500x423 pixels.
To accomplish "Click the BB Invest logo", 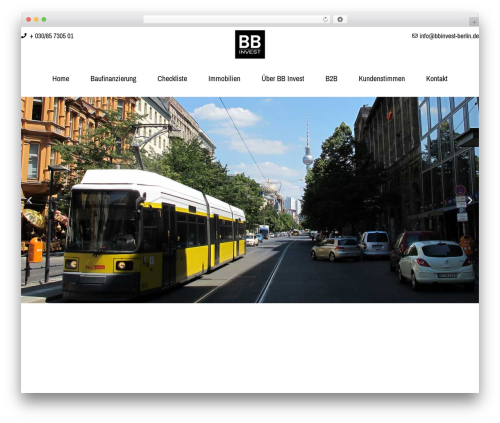I will (250, 44).
